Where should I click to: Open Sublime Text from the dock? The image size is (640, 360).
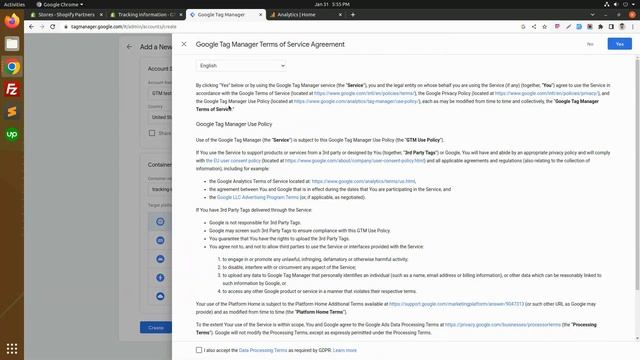point(12,111)
